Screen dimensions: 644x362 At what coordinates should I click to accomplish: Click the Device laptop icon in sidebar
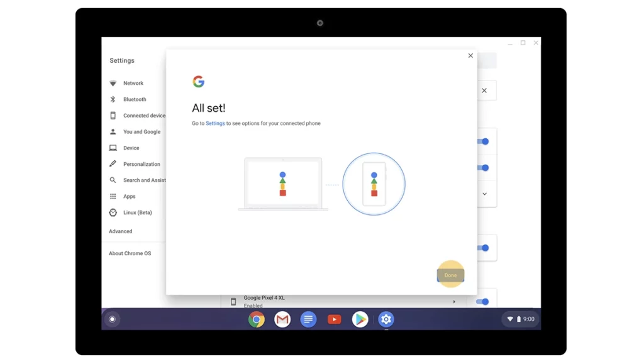coord(113,148)
